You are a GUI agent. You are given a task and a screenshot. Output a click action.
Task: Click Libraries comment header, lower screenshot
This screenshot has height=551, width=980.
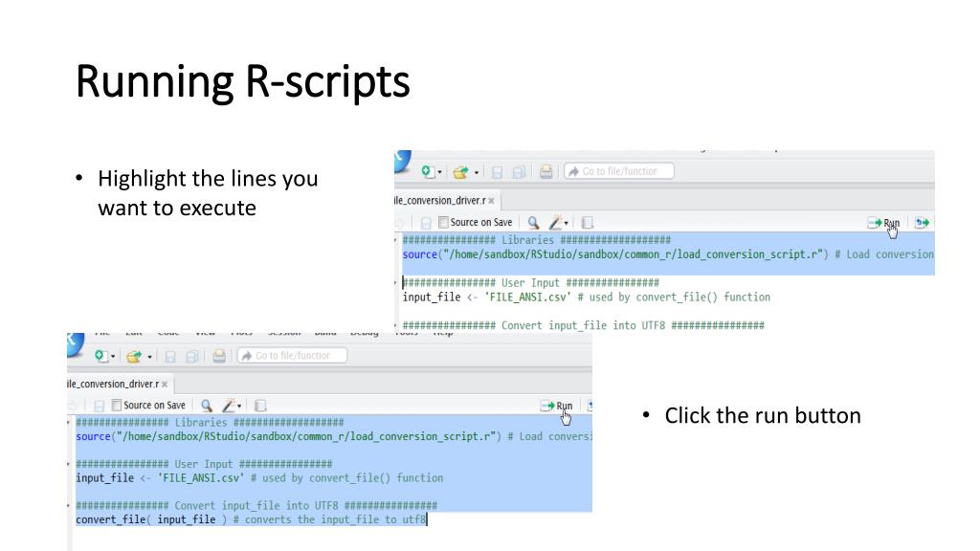coord(210,423)
